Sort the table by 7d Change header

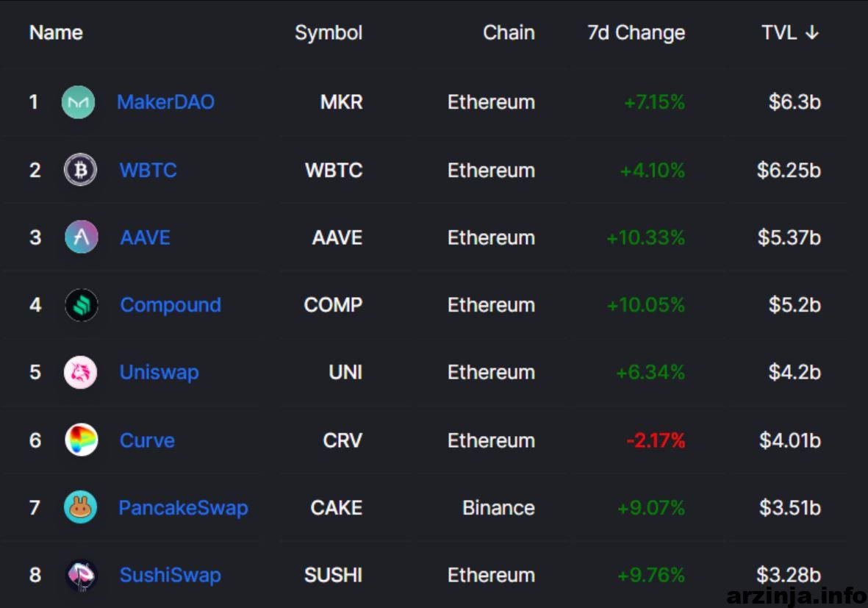click(636, 32)
